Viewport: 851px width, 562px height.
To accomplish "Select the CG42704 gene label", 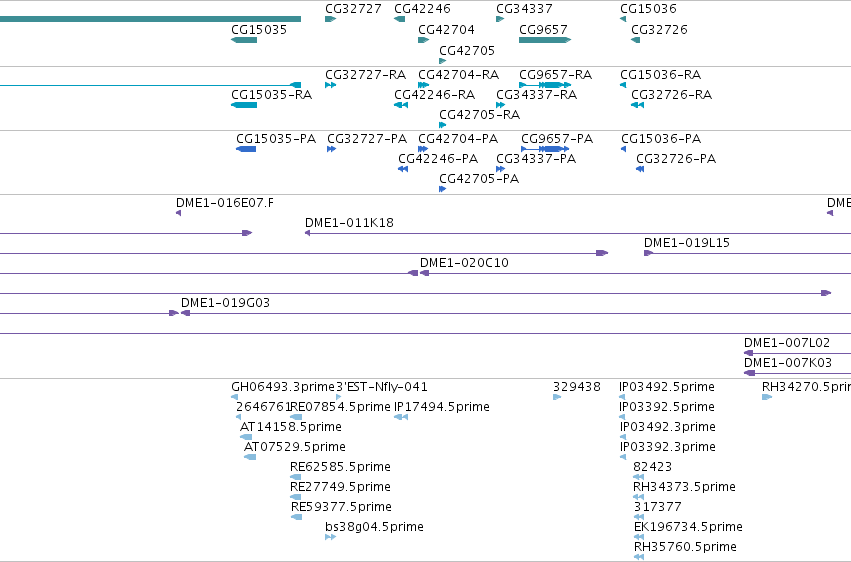I will (x=446, y=30).
